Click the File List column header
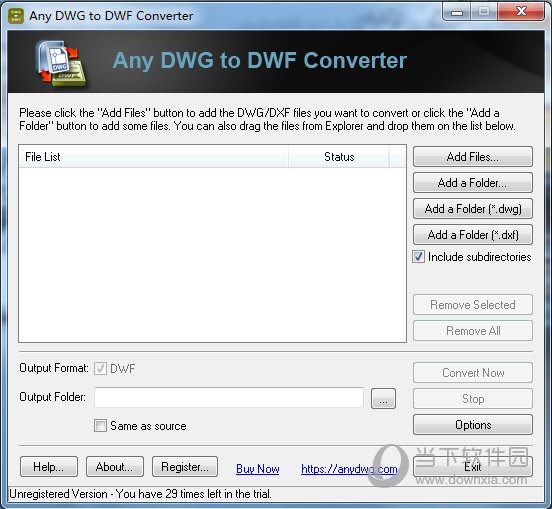 (x=153, y=157)
